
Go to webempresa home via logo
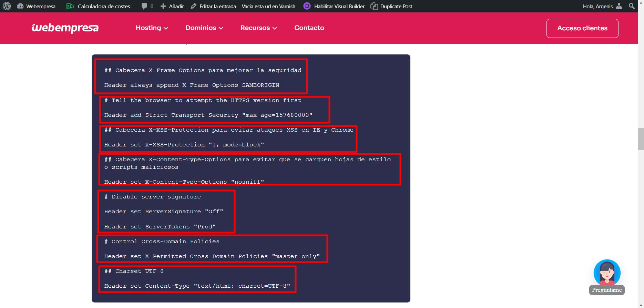click(x=65, y=28)
